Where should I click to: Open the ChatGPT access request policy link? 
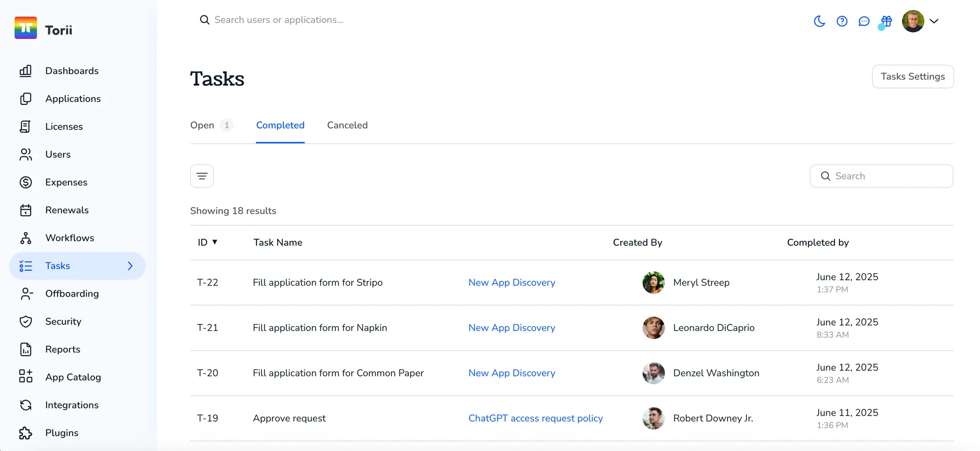[535, 418]
